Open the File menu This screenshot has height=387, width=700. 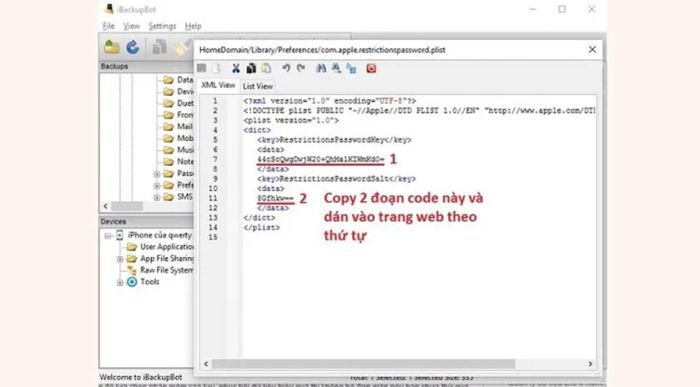[x=108, y=26]
